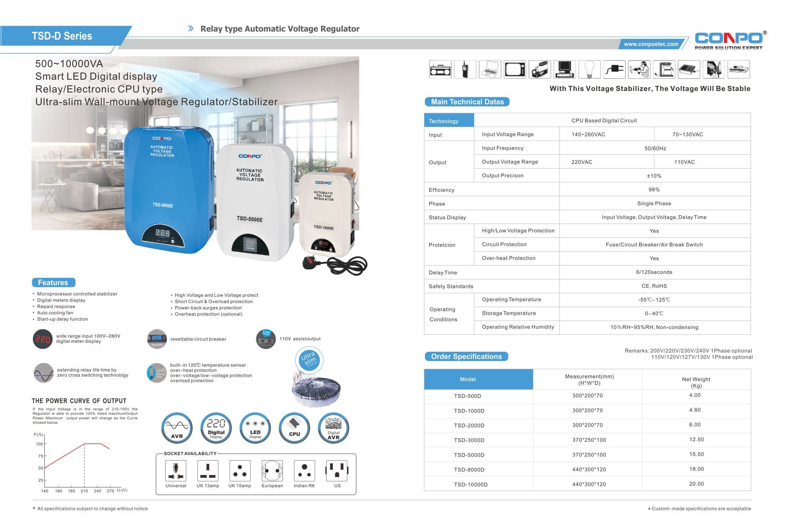Click the television set icon
785x532 pixels.
(515, 69)
